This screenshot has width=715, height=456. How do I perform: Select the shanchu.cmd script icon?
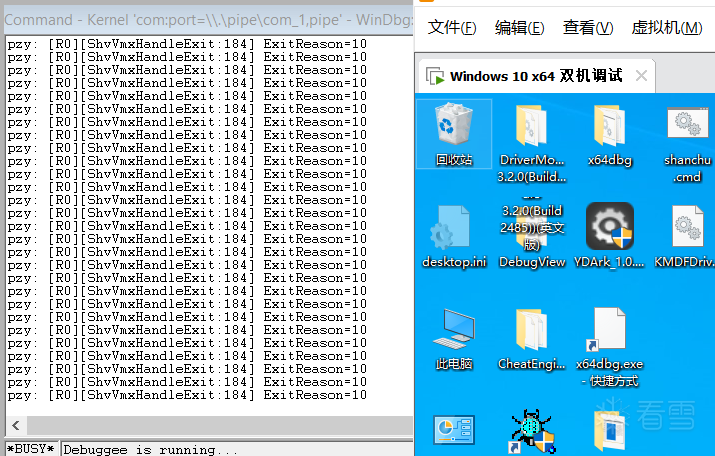click(x=687, y=143)
